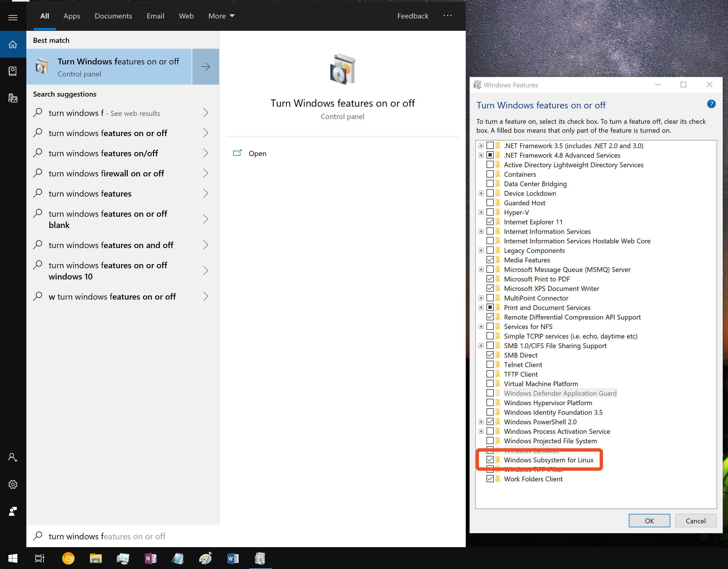Click the Home icon in search sidebar
The height and width of the screenshot is (569, 728).
click(13, 44)
